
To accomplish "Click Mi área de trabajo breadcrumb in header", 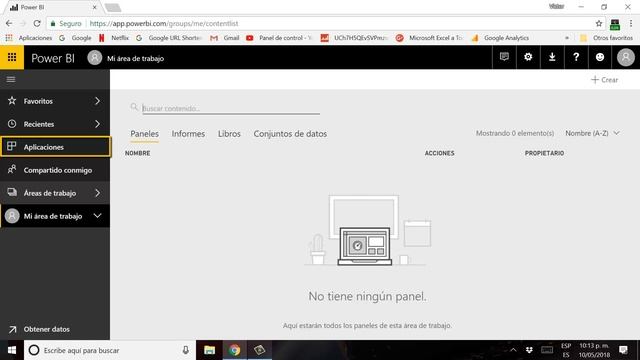I will 136,58.
